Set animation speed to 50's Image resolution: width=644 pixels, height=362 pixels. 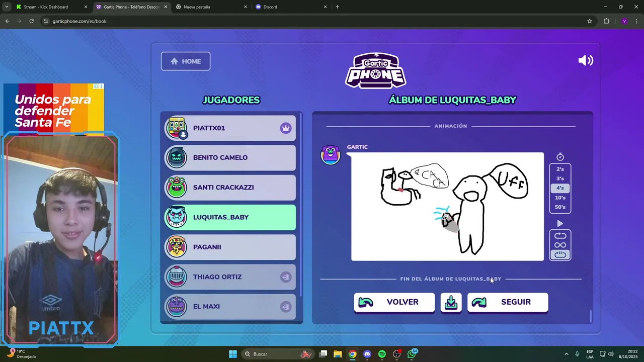tap(560, 207)
